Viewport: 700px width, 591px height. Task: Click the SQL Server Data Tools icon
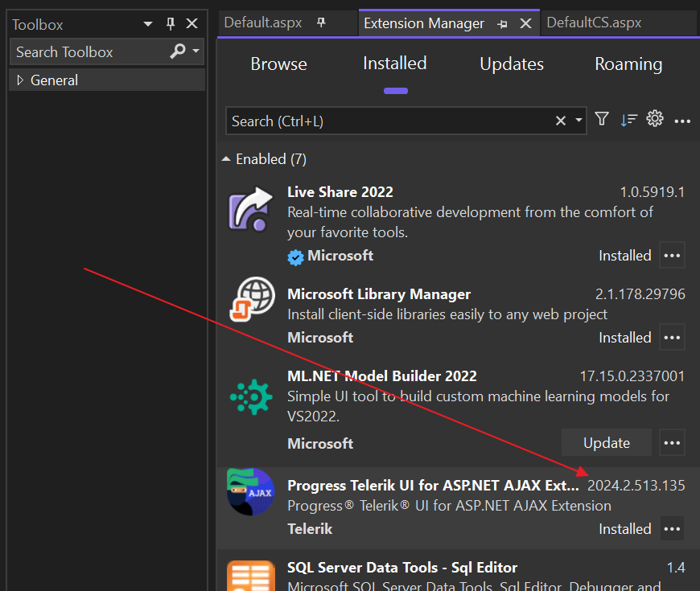coord(249,575)
